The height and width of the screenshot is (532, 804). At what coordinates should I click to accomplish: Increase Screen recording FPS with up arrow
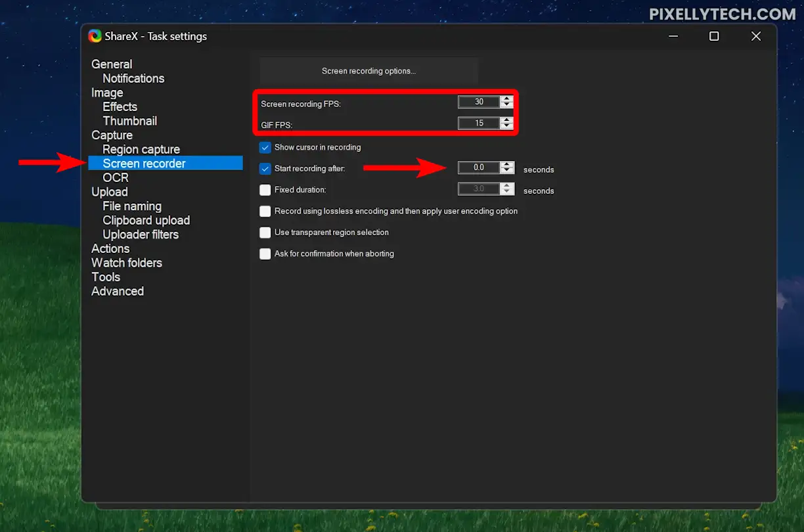click(506, 99)
